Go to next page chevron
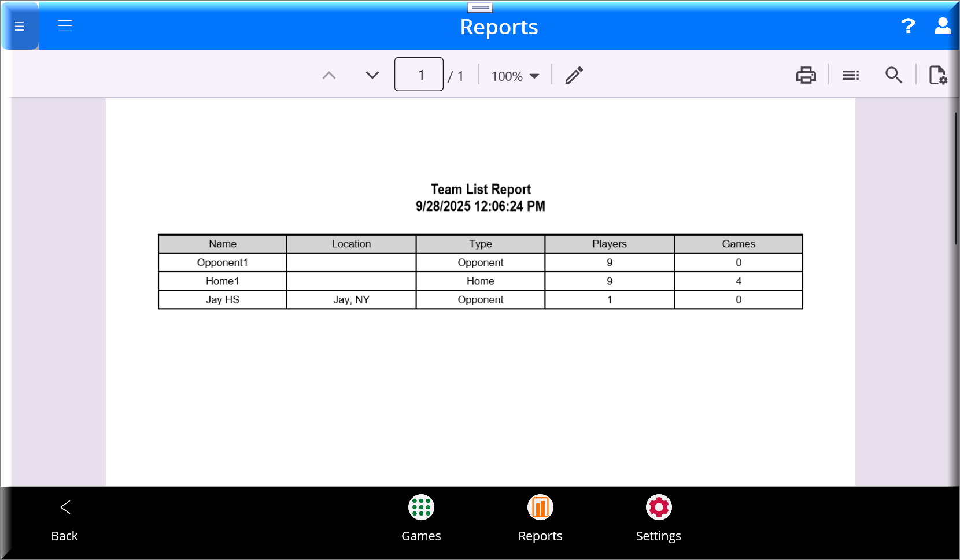 tap(372, 75)
